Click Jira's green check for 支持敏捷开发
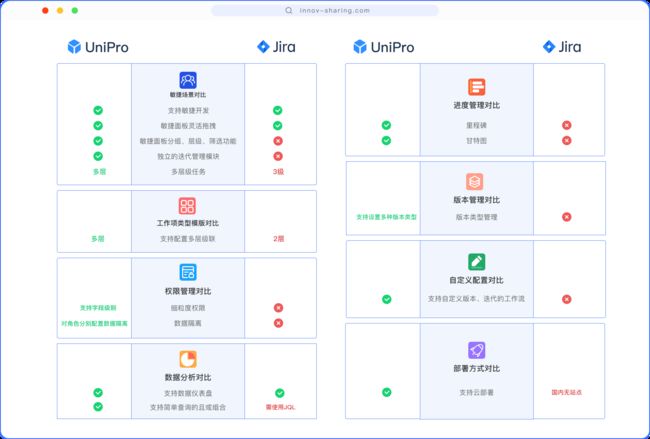The image size is (650, 439). [278, 110]
